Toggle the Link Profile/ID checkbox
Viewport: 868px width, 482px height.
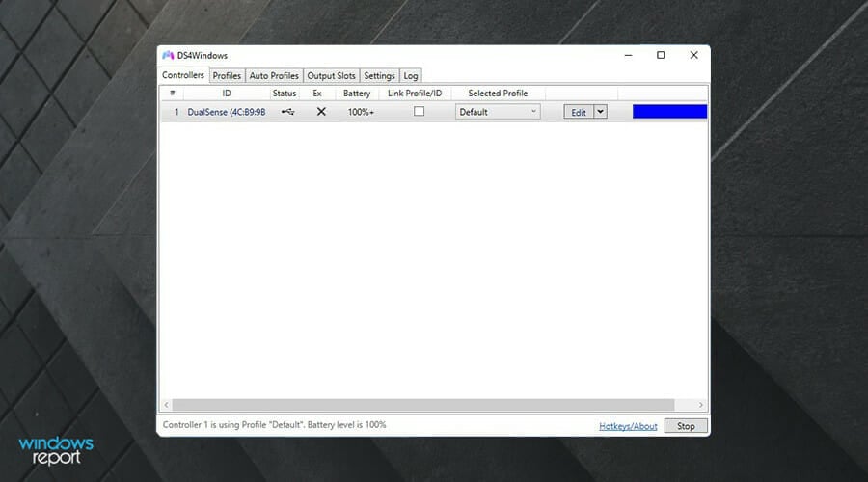tap(420, 111)
